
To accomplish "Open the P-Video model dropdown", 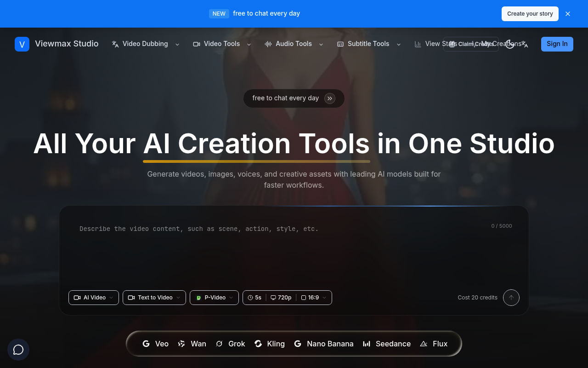I will [x=214, y=298].
